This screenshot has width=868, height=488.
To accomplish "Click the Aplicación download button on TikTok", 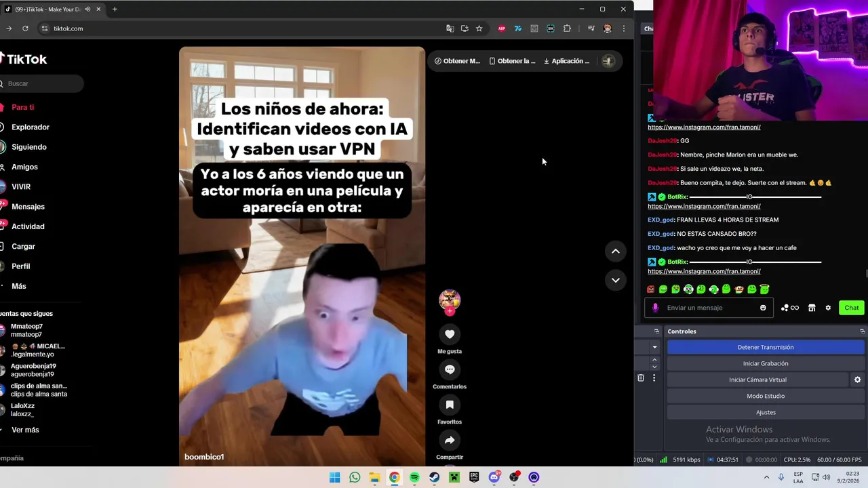I will click(567, 61).
